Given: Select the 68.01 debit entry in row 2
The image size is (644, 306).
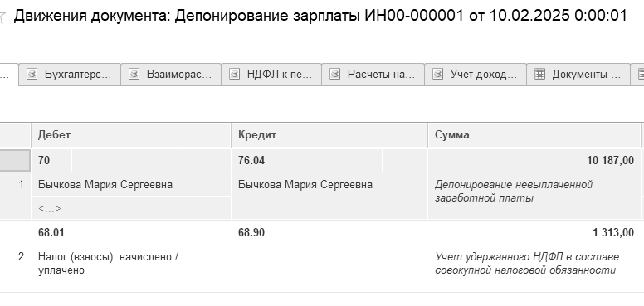Looking at the screenshot, I should click(51, 232).
